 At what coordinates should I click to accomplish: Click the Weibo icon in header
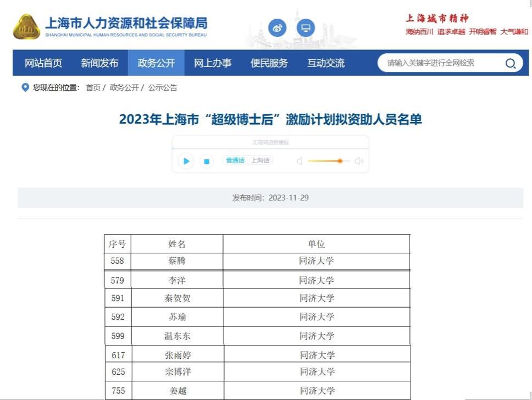pyautogui.click(x=278, y=27)
